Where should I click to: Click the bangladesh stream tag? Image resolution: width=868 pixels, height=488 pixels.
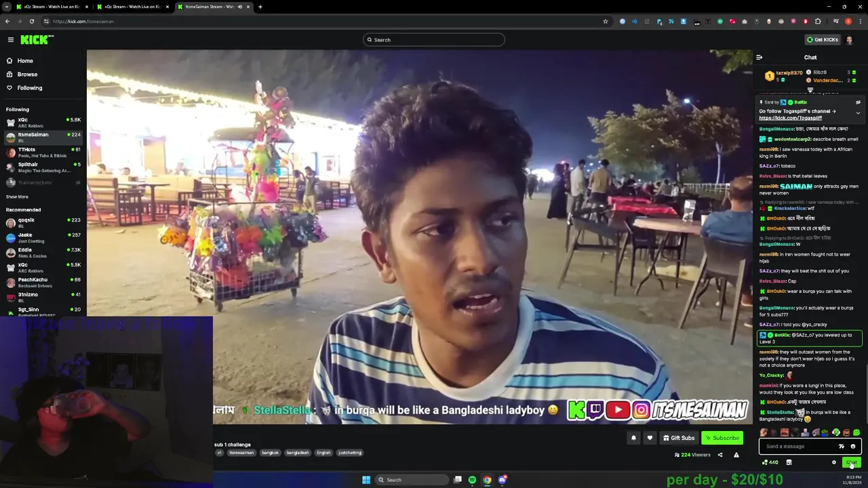click(x=297, y=453)
